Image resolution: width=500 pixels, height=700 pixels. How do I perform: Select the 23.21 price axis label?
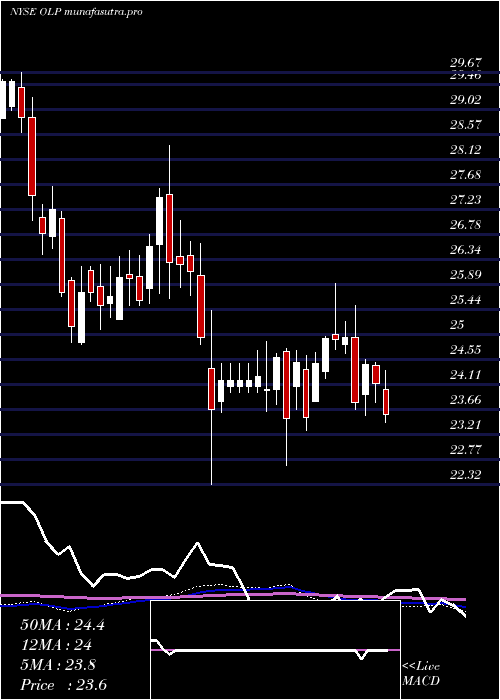(465, 425)
